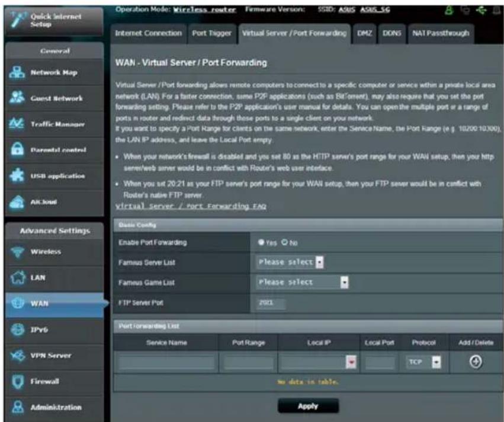Click the Wireless router operation mode link
504x422 pixels.
point(204,9)
